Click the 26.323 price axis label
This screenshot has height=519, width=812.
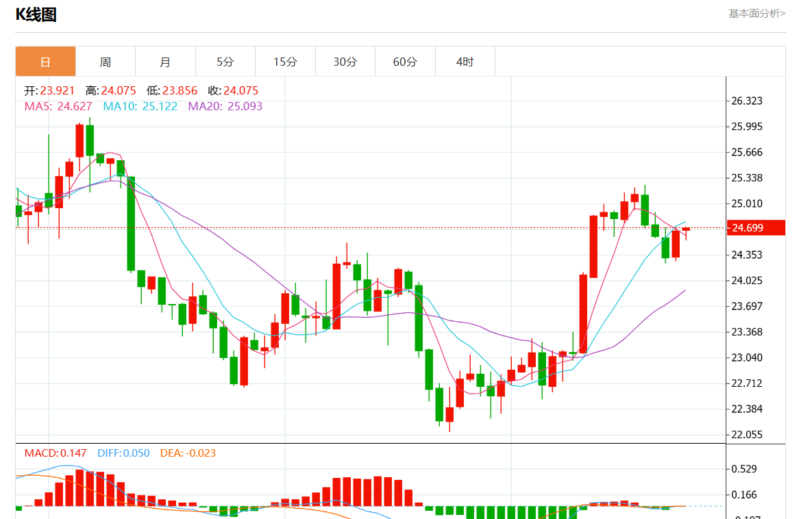click(747, 101)
